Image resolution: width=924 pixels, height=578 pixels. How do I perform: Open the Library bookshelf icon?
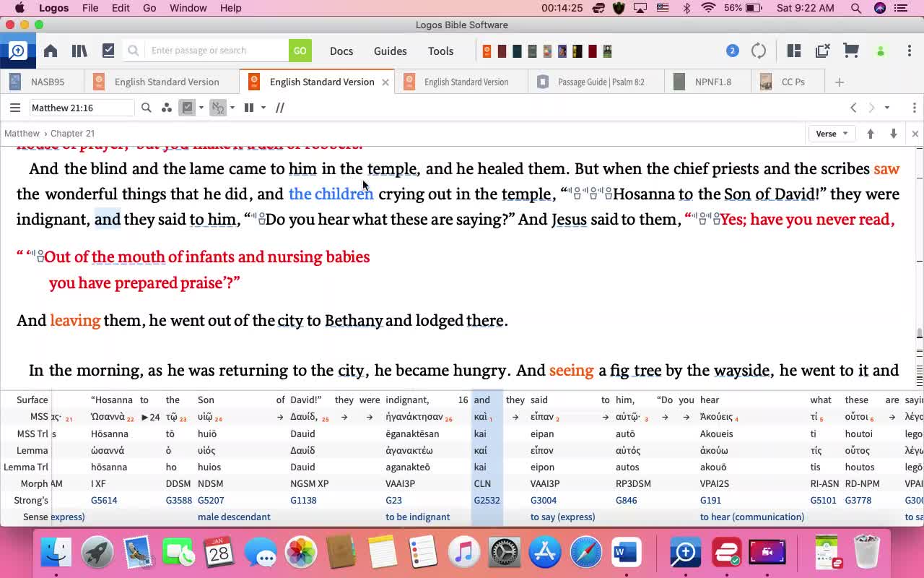79,51
